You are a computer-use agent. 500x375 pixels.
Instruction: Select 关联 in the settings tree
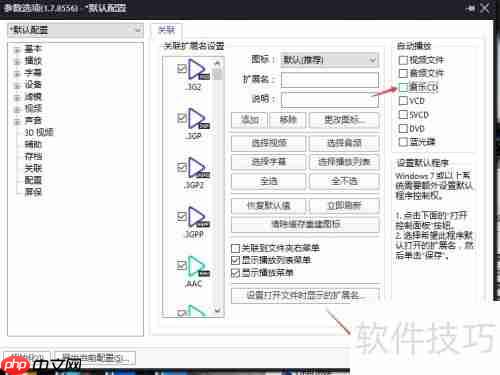tap(33, 168)
